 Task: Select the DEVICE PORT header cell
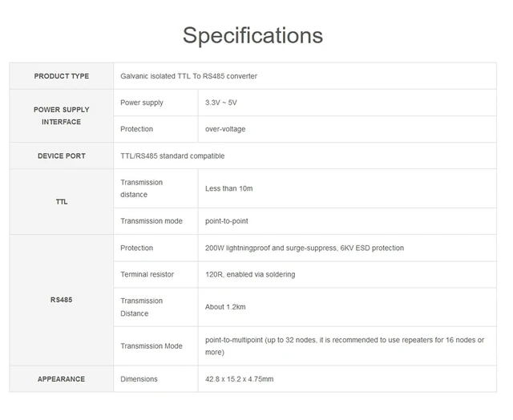click(62, 155)
